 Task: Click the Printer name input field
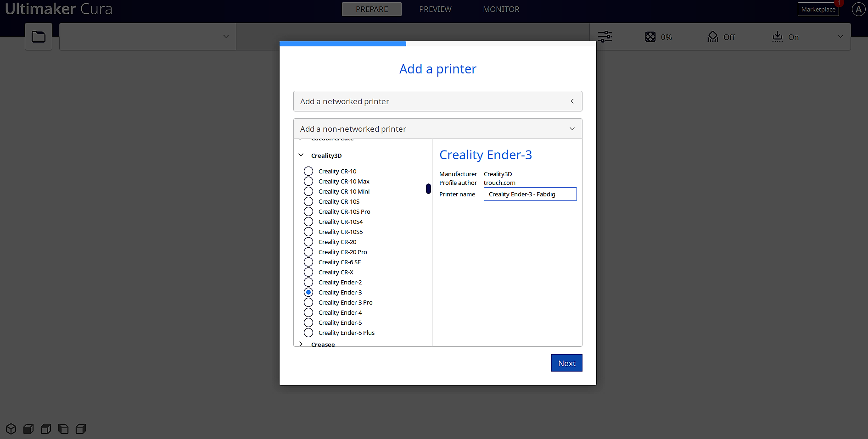click(530, 194)
